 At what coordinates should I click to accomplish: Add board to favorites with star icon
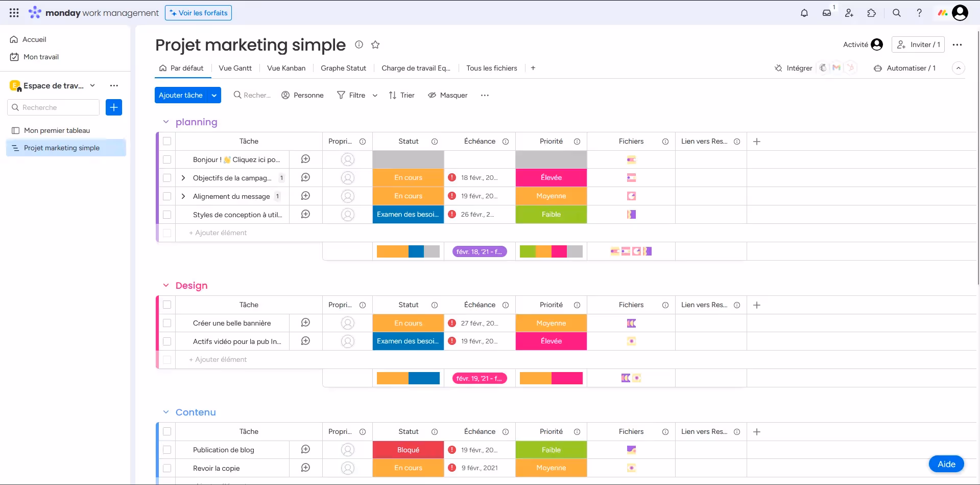tap(375, 44)
